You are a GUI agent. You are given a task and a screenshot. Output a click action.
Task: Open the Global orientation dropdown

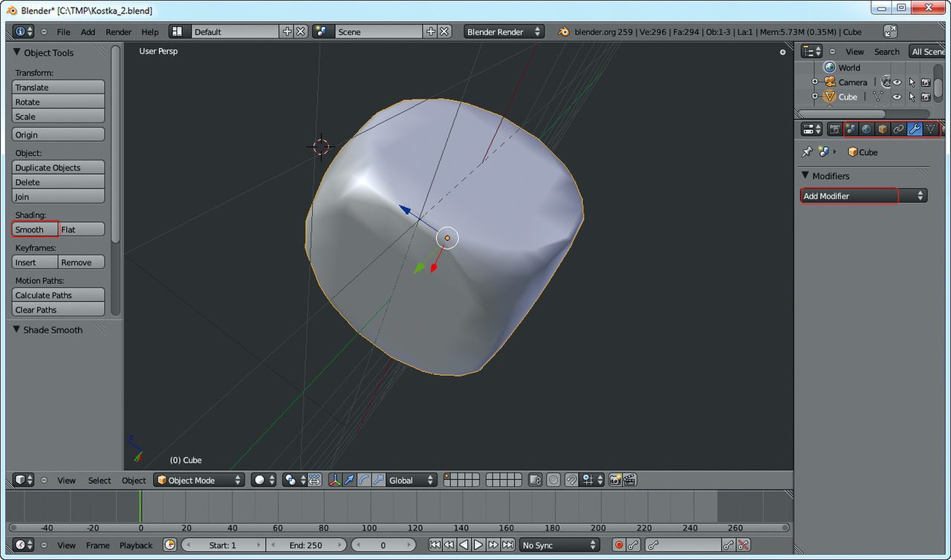click(411, 481)
